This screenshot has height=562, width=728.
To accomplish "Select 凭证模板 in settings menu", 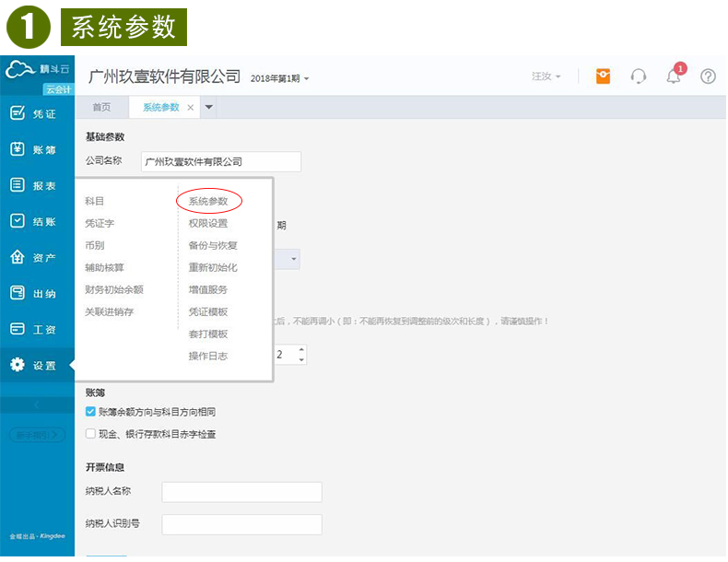I will [208, 311].
